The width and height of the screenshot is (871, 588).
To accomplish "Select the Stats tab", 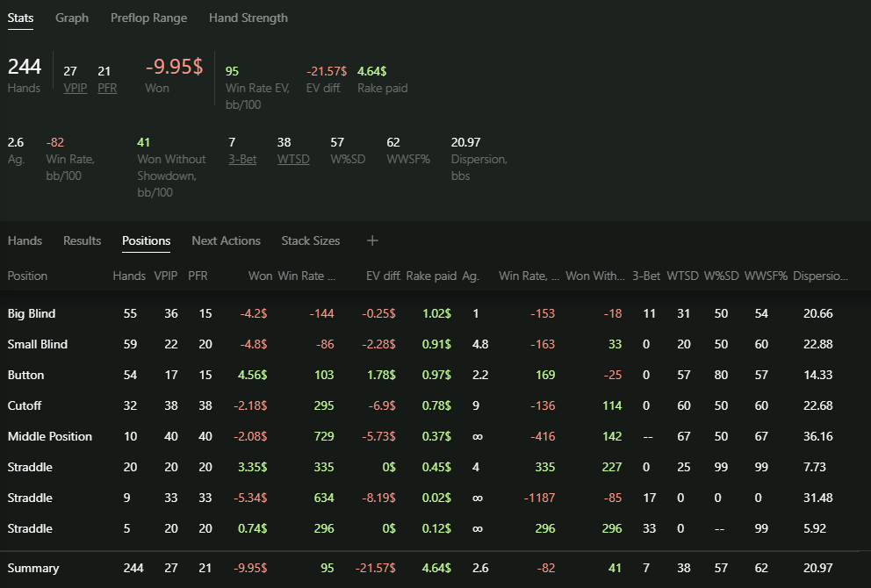I will [x=20, y=18].
